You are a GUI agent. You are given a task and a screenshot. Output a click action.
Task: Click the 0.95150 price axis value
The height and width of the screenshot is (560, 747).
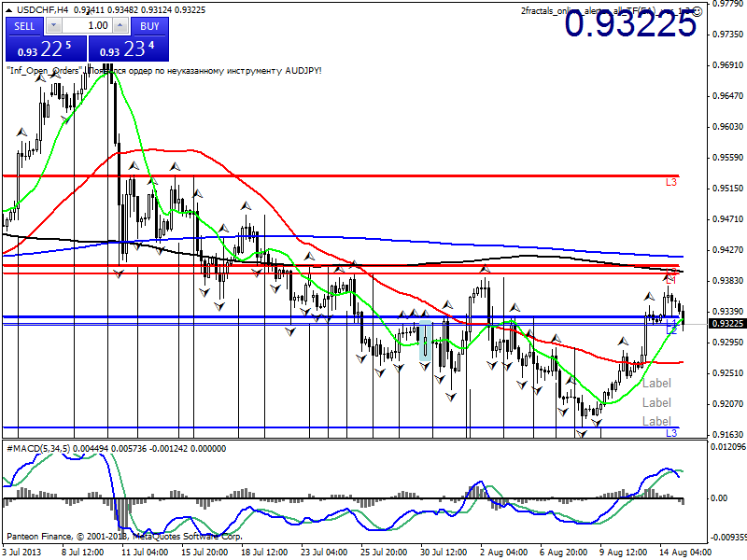[727, 189]
